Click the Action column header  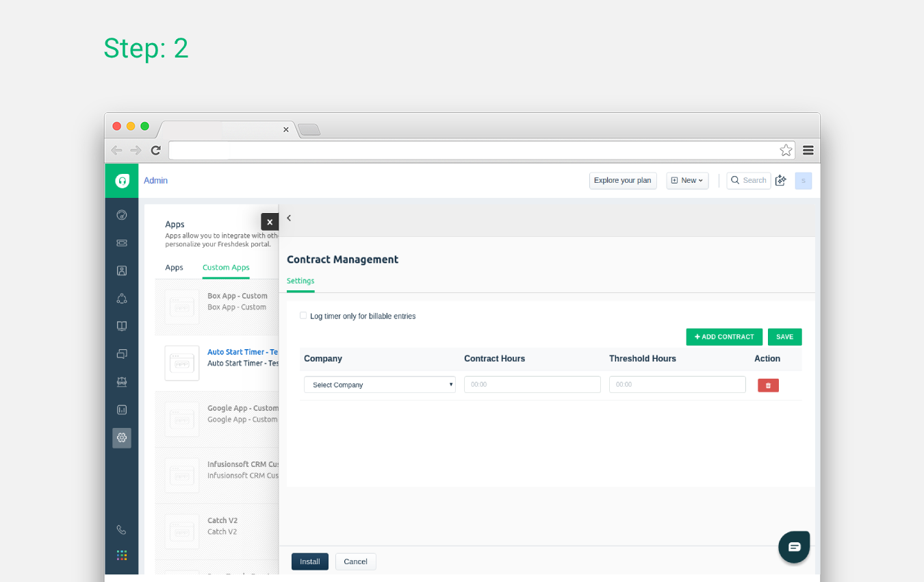[767, 359]
